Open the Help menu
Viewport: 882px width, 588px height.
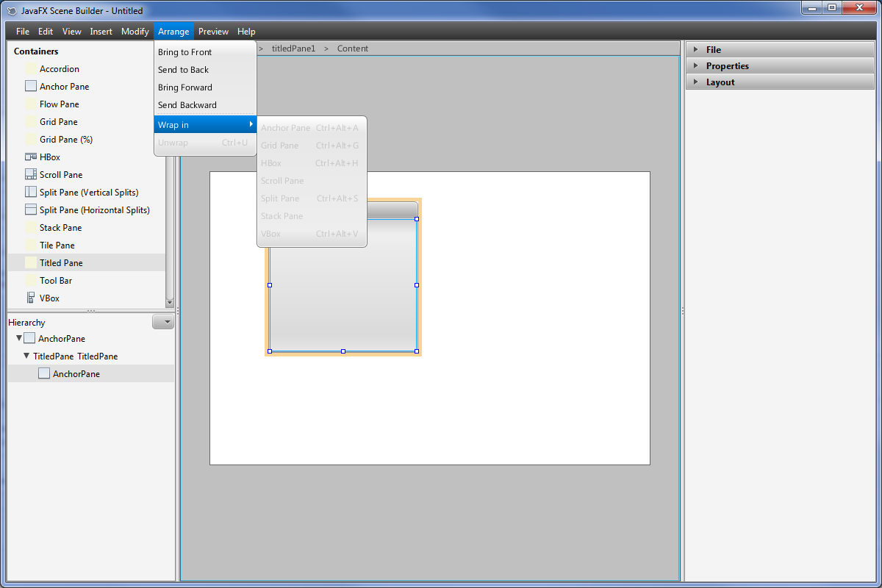pyautogui.click(x=246, y=32)
